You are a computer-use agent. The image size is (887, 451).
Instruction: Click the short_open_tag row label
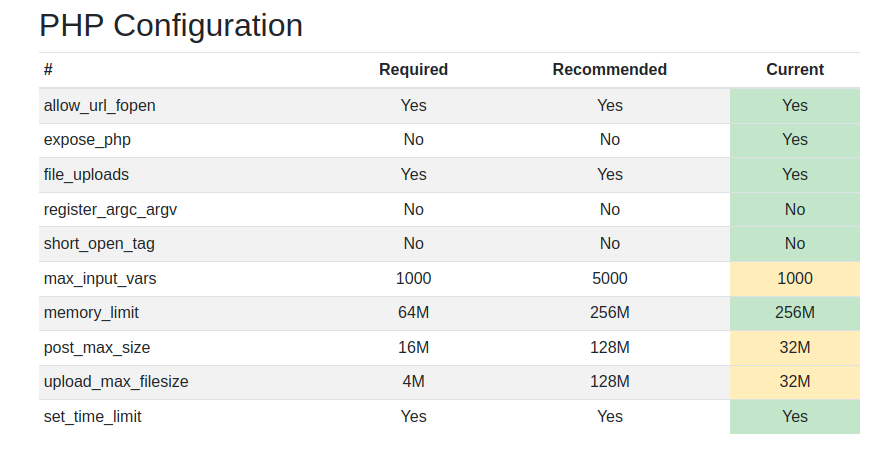coord(99,243)
